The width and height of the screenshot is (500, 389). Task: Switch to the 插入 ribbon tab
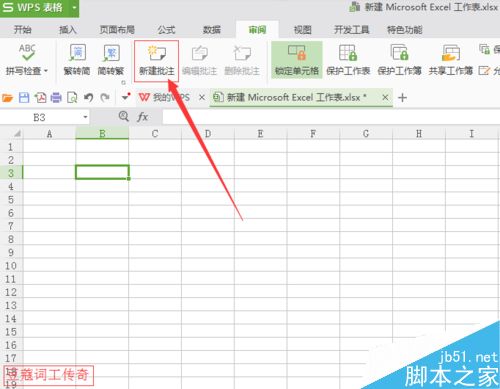click(x=68, y=30)
